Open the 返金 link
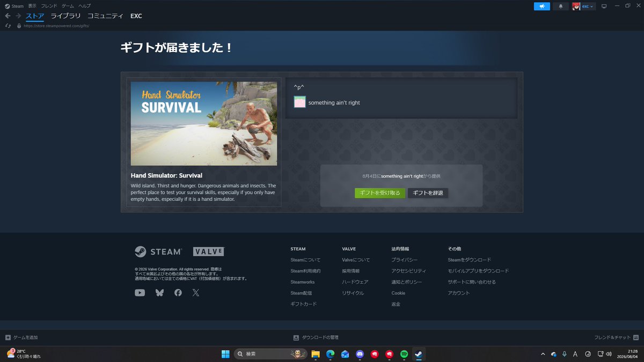 click(x=396, y=304)
